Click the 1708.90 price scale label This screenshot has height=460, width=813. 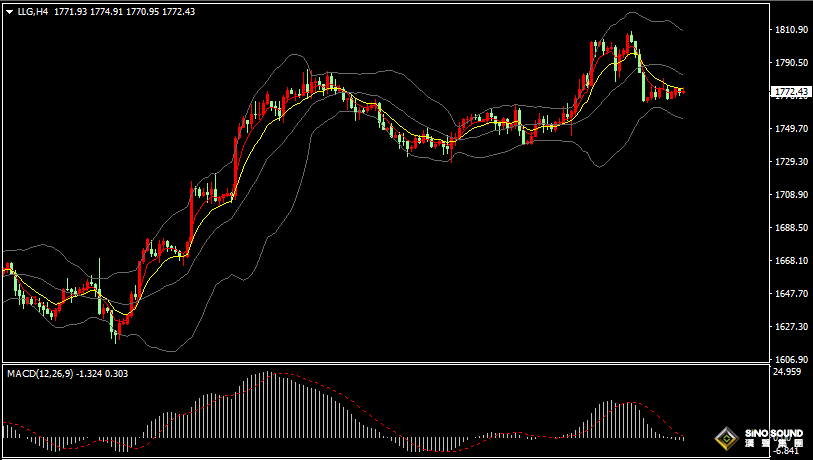[x=791, y=195]
